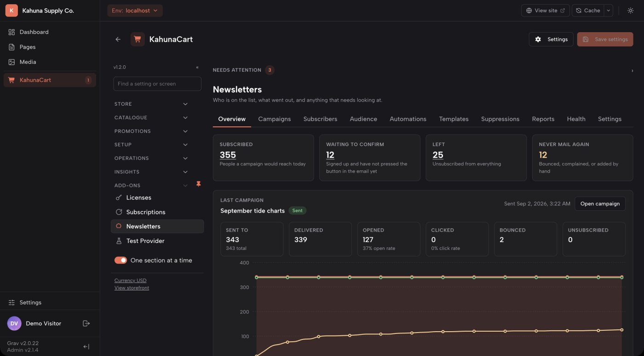Click the logout icon beside Demo Visitor
644x356 pixels.
click(86, 323)
